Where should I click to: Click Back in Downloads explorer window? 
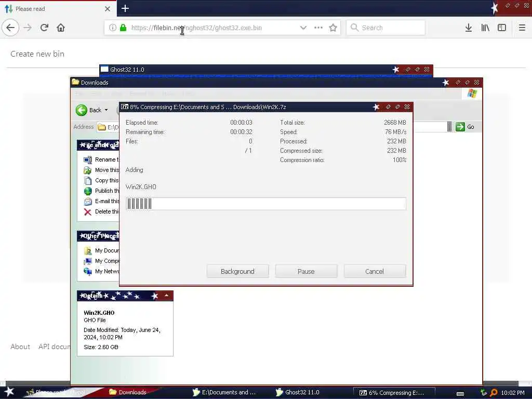pyautogui.click(x=88, y=110)
